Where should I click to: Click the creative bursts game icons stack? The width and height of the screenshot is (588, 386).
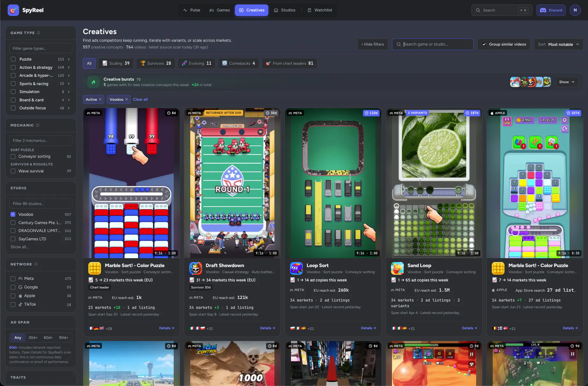point(530,82)
